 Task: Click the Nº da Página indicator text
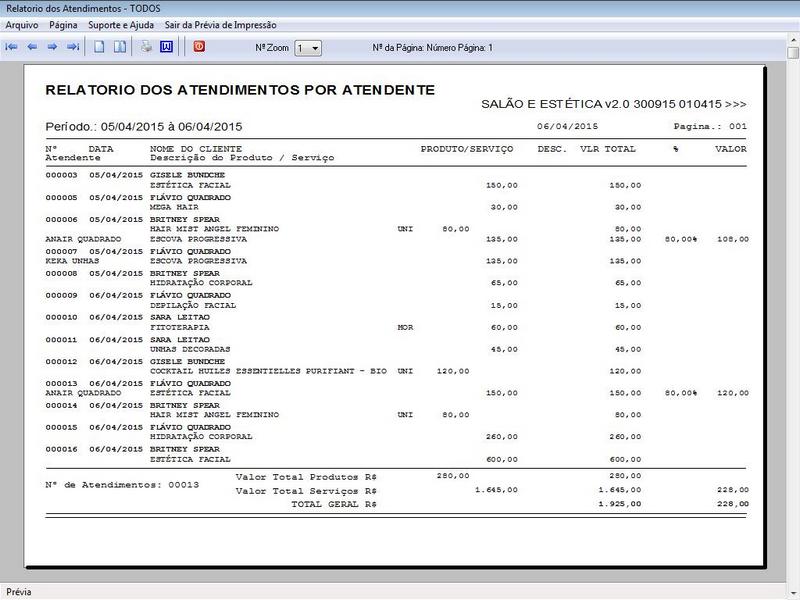[x=432, y=48]
